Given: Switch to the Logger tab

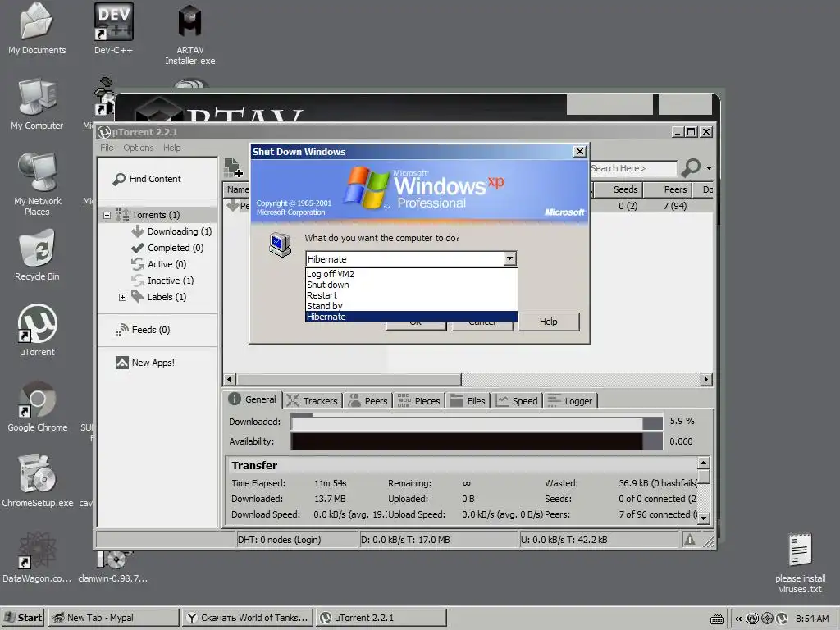Looking at the screenshot, I should [x=570, y=400].
